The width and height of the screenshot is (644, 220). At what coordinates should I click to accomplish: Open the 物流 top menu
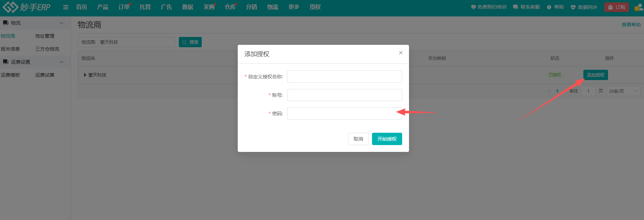pyautogui.click(x=273, y=7)
